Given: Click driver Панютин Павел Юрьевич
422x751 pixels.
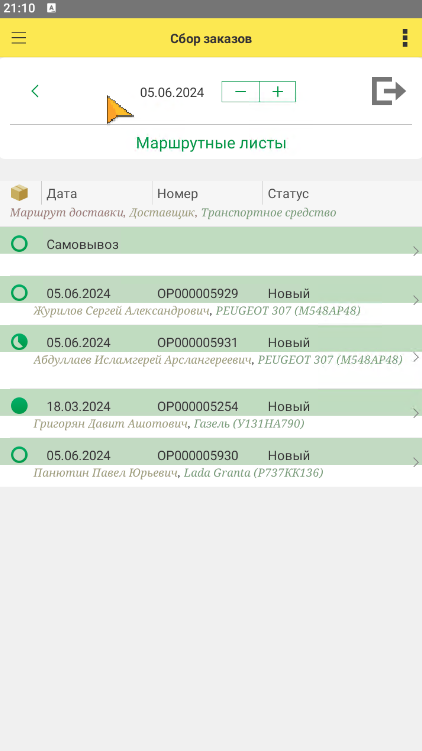Looking at the screenshot, I should (x=106, y=473).
